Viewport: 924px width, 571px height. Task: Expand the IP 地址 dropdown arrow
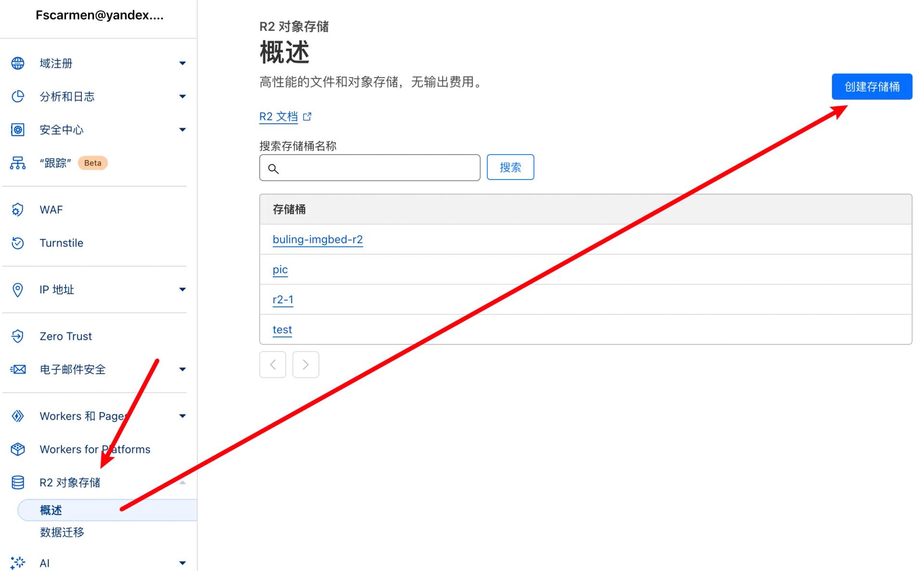coord(182,289)
